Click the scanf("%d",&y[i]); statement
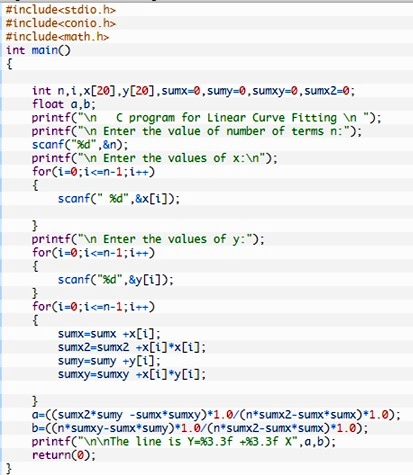The image size is (413, 475). pos(116,280)
